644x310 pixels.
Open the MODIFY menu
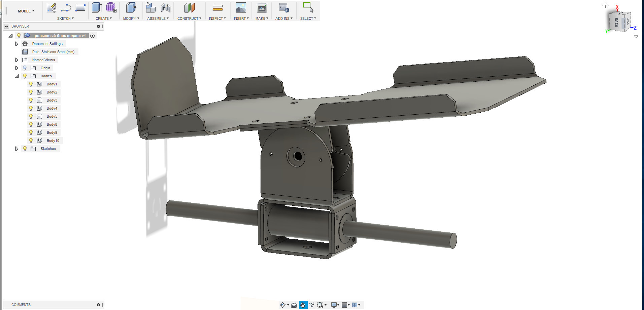[131, 18]
